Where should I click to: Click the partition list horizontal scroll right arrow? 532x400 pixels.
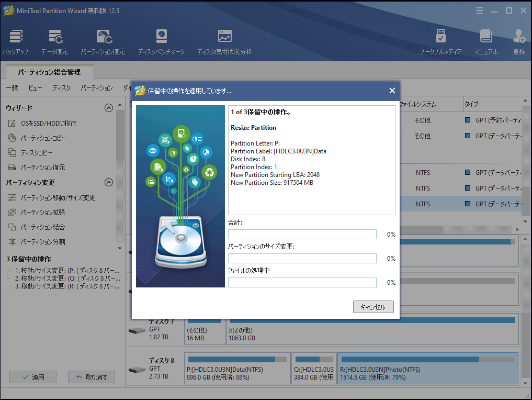517,229
